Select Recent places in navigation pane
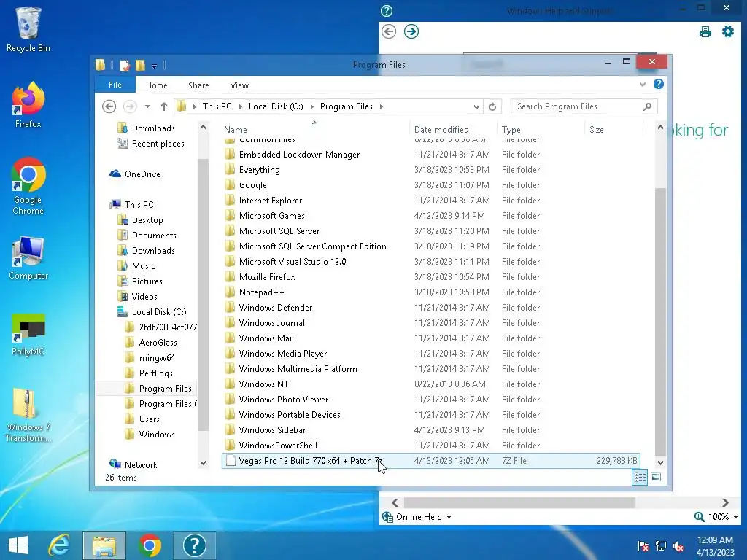The image size is (747, 560). click(158, 144)
